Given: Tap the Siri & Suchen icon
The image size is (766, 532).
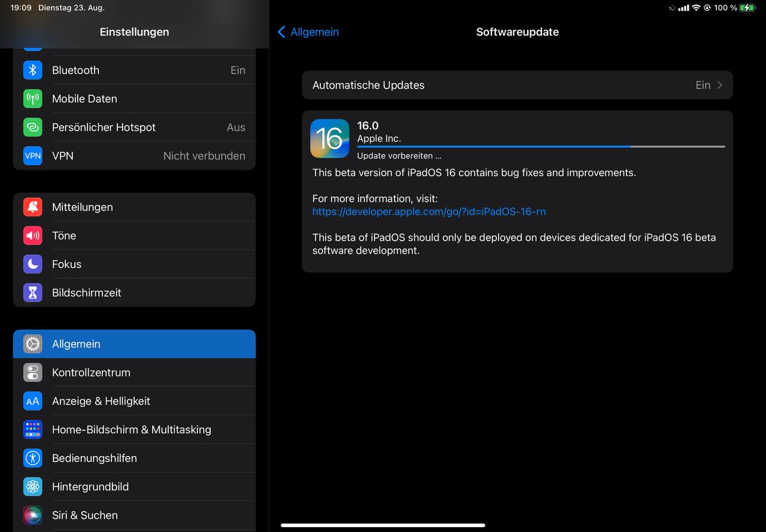Looking at the screenshot, I should 33,515.
